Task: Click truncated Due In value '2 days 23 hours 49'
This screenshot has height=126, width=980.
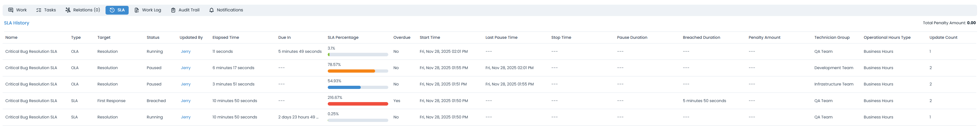Action: [x=298, y=117]
